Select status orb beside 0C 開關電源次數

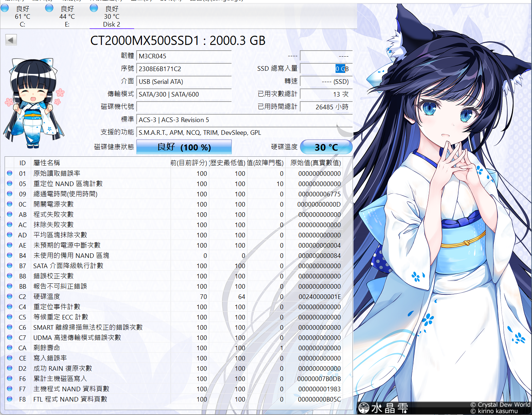(x=10, y=204)
